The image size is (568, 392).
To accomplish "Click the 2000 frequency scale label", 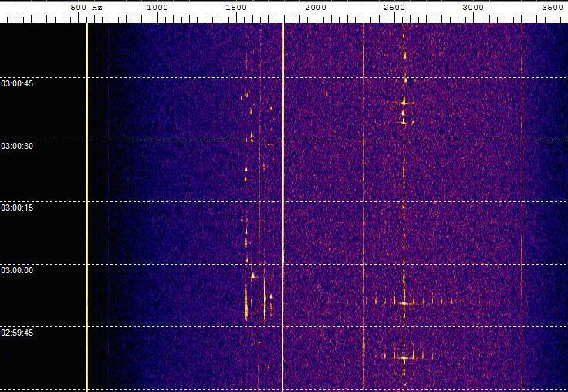I will click(x=316, y=8).
